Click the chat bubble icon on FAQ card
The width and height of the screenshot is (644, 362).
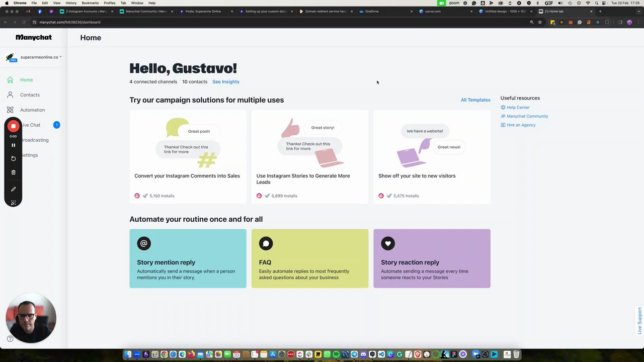(x=266, y=243)
